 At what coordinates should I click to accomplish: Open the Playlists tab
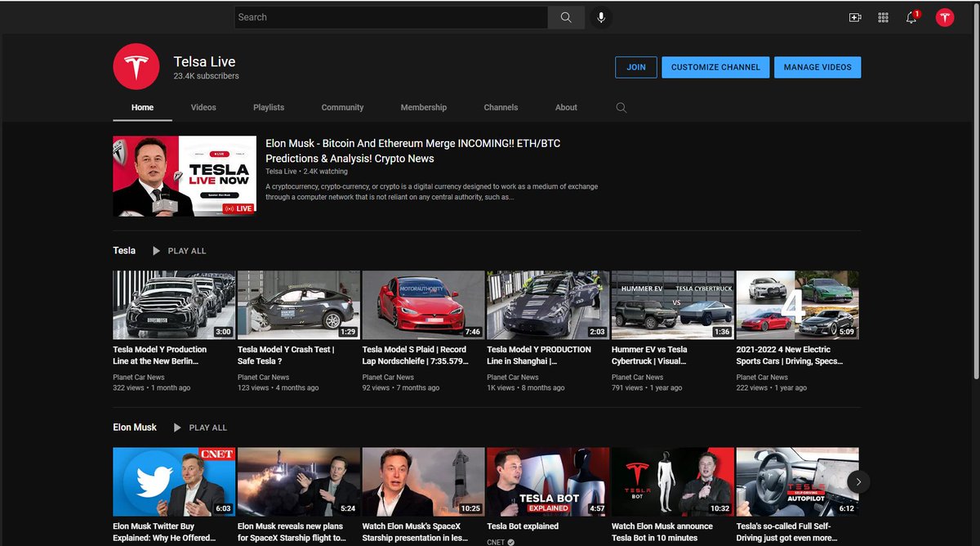(x=269, y=107)
